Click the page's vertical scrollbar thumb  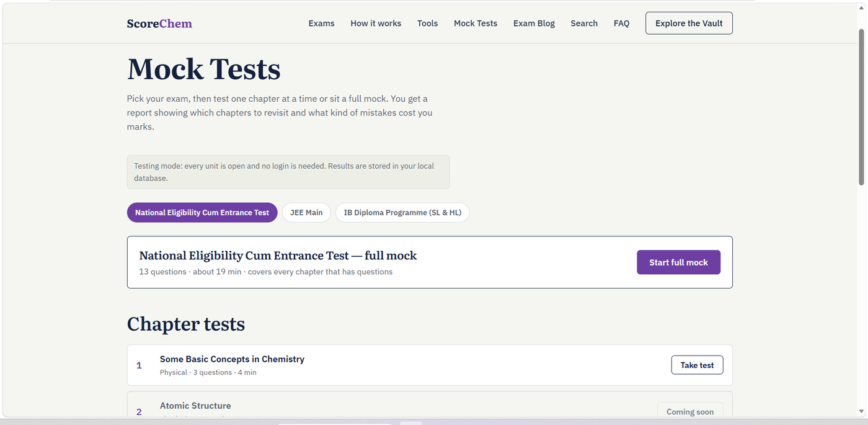[x=861, y=107]
